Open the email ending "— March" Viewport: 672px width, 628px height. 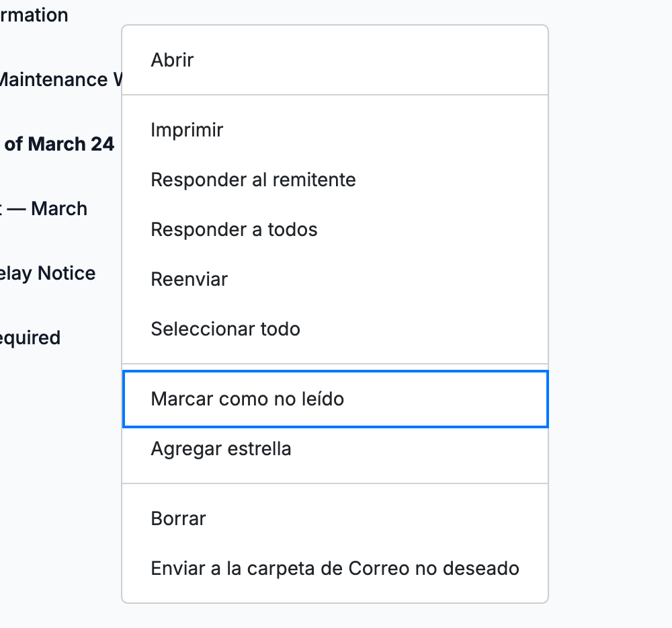pyautogui.click(x=44, y=208)
